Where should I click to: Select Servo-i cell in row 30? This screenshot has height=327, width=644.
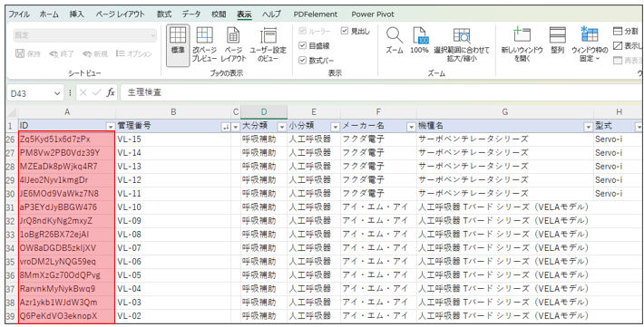point(618,194)
